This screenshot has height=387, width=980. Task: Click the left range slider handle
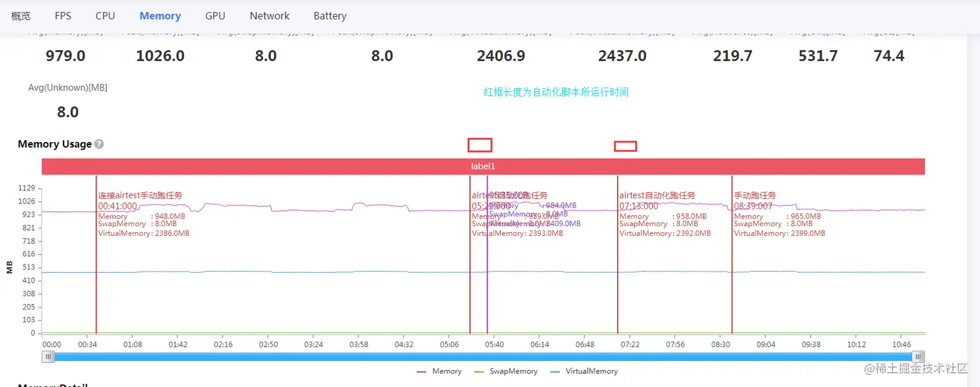48,357
